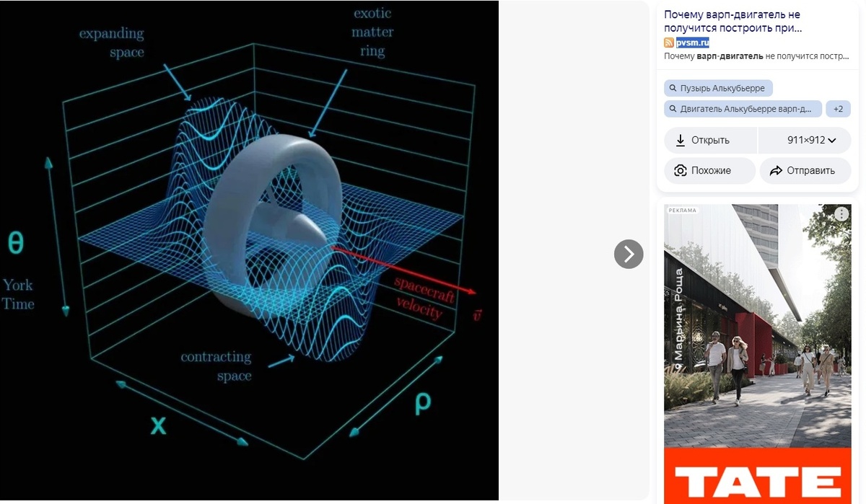Click the TATE advertisement banner

pyautogui.click(x=758, y=353)
